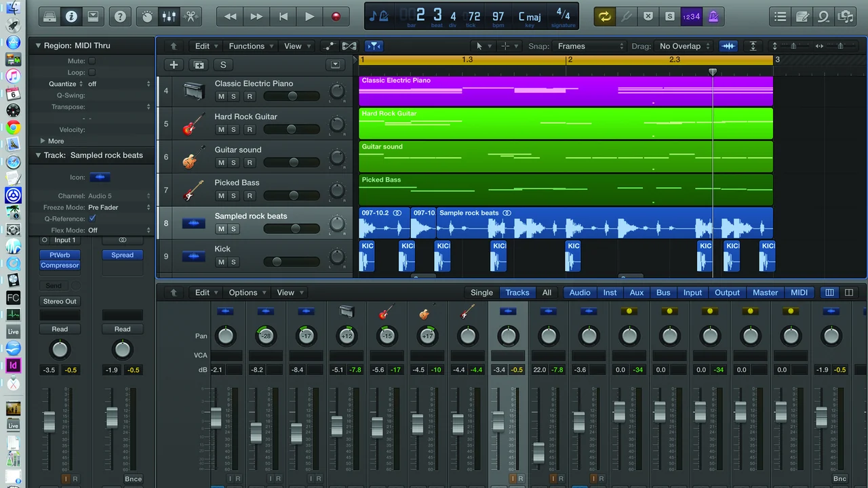This screenshot has width=868, height=488.
Task: Toggle waveform zoom button
Action: tap(728, 46)
